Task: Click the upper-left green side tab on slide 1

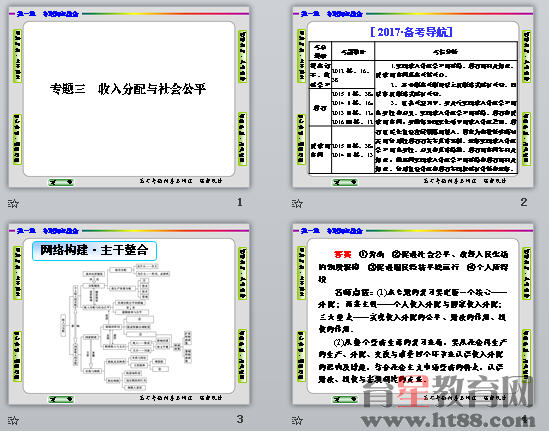Action: [18, 56]
